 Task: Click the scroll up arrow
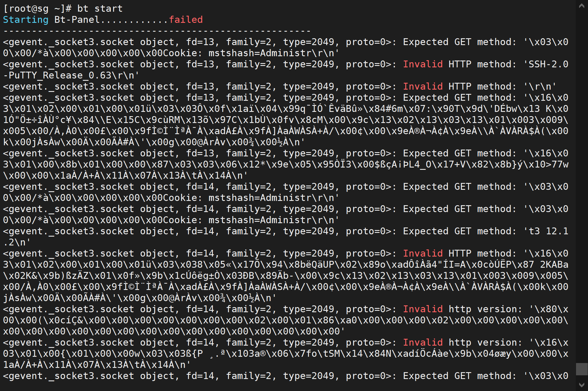pos(581,6)
